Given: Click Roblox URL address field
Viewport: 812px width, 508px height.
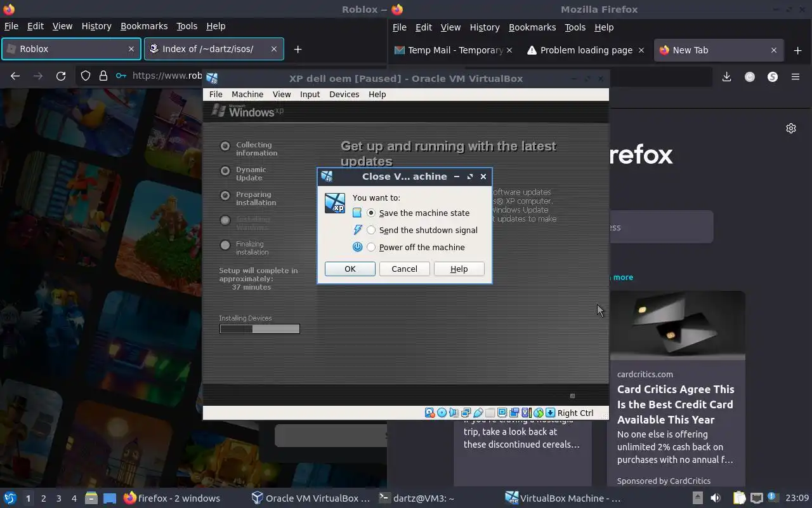Looking at the screenshot, I should pos(167,76).
